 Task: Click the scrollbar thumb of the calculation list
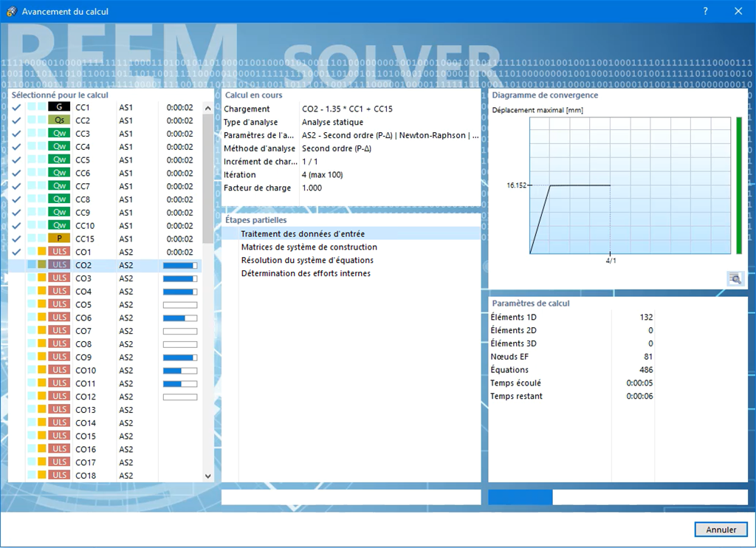pos(207,179)
